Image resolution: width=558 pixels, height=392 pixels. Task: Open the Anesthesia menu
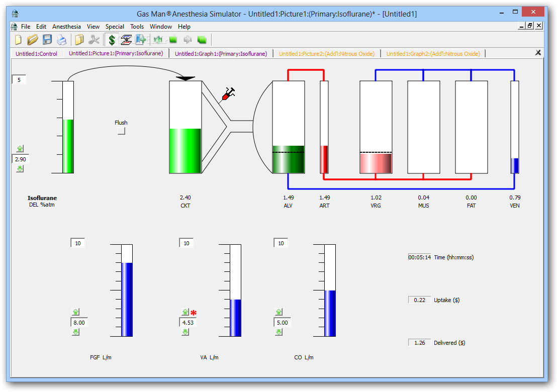[x=66, y=26]
